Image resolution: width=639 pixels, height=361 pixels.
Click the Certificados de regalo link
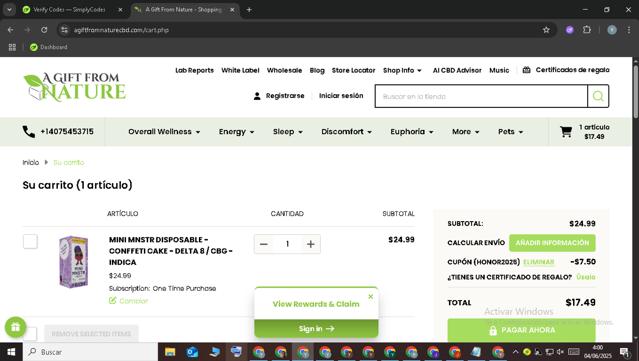[573, 70]
